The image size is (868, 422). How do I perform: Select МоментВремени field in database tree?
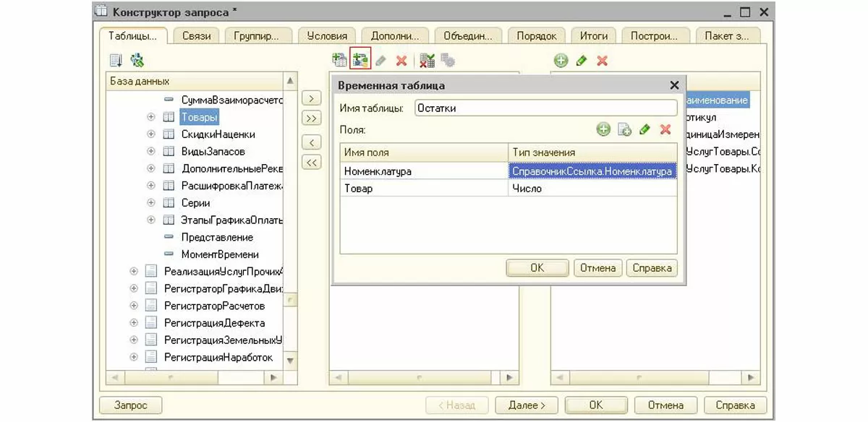220,254
